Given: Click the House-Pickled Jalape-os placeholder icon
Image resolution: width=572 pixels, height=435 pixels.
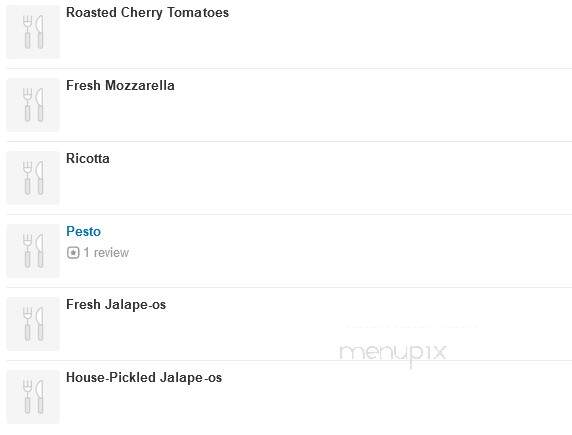Looking at the screenshot, I should [33, 397].
